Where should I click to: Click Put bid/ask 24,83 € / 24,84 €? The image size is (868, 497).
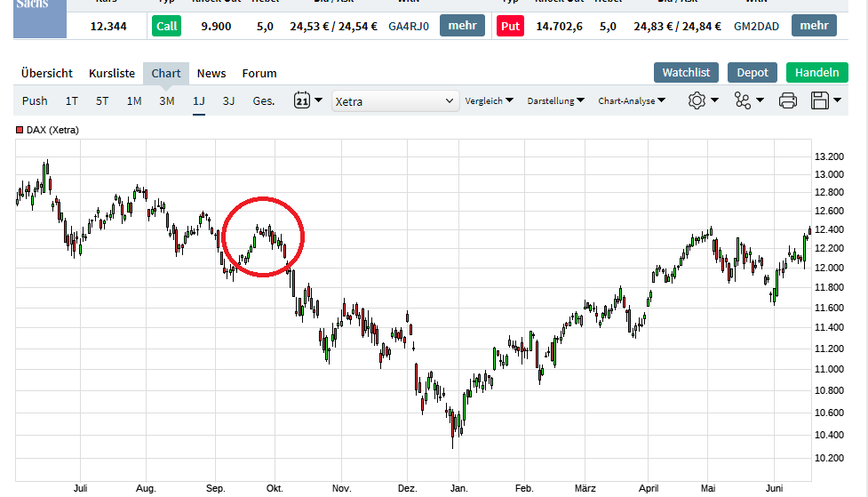pyautogui.click(x=678, y=26)
